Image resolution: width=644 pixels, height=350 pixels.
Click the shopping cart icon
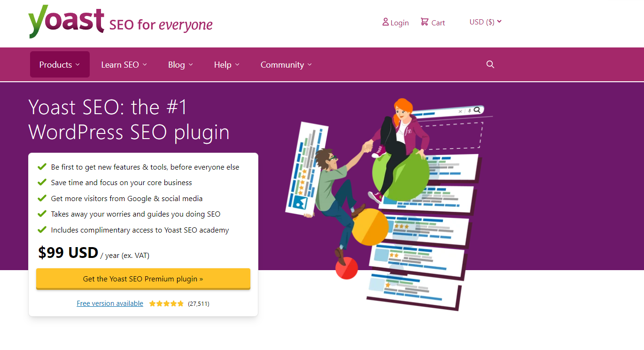[425, 22]
